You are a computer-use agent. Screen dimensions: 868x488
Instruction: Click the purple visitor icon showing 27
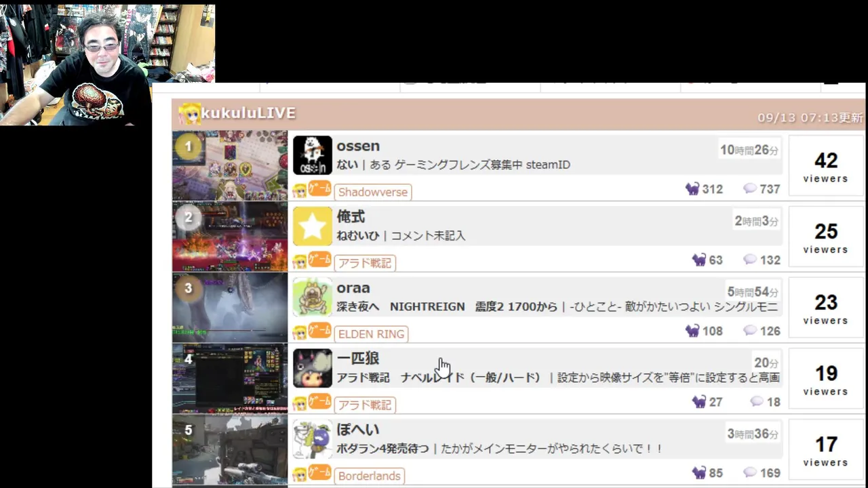coord(699,402)
